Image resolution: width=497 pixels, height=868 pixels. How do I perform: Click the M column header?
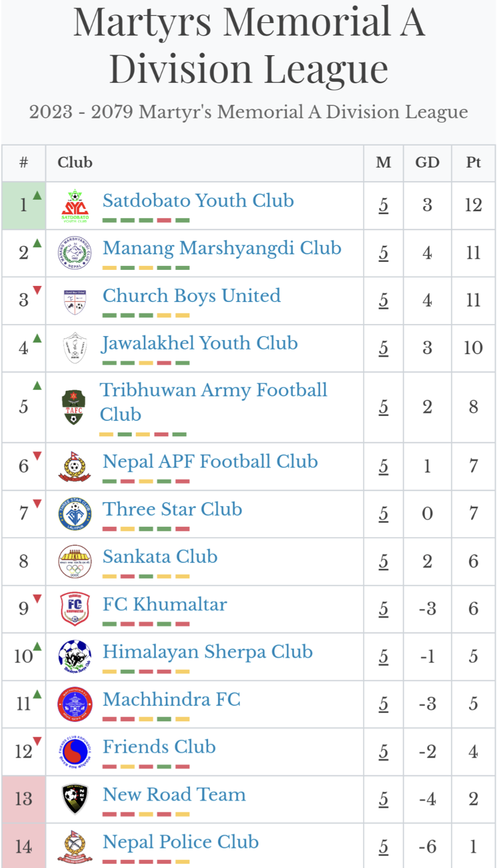pos(384,163)
